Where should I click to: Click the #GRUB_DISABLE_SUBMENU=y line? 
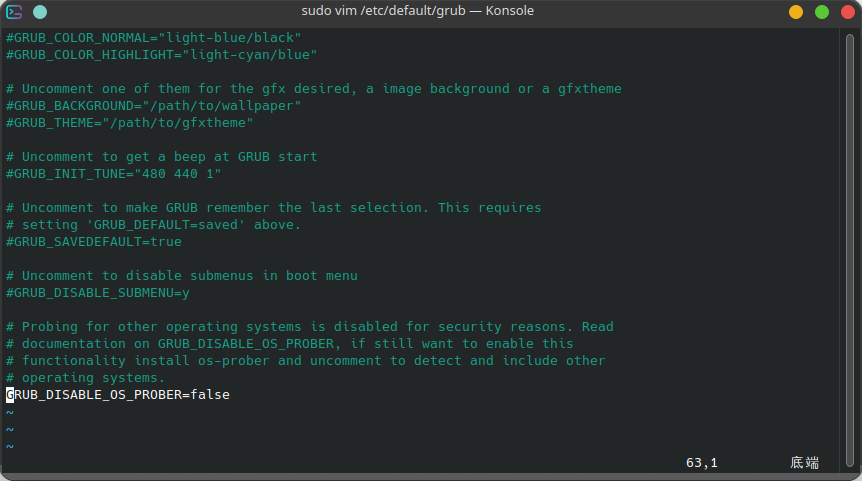click(98, 293)
